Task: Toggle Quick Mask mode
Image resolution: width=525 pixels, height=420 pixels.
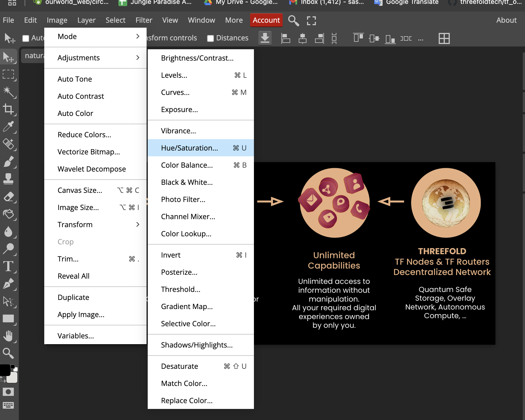Action: pos(8,392)
